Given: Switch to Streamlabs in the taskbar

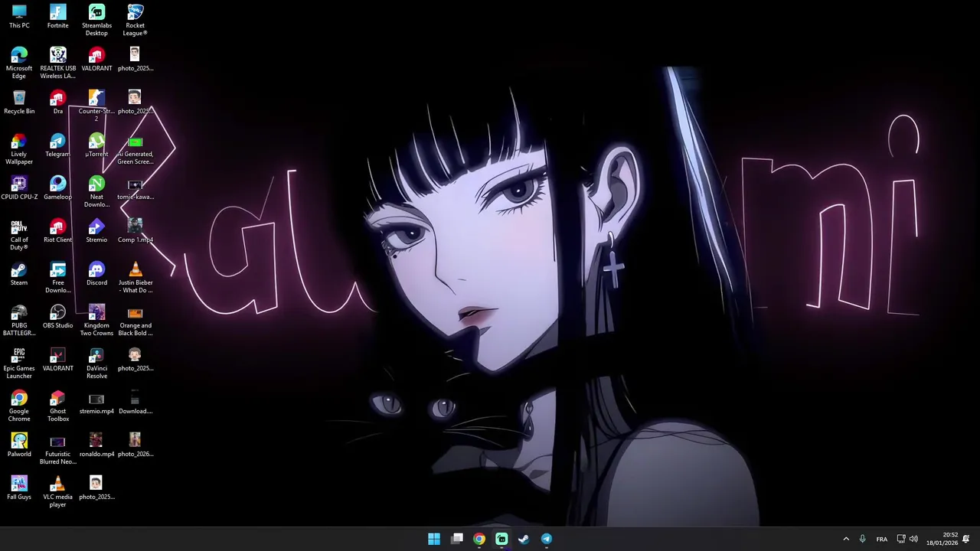Looking at the screenshot, I should point(501,539).
